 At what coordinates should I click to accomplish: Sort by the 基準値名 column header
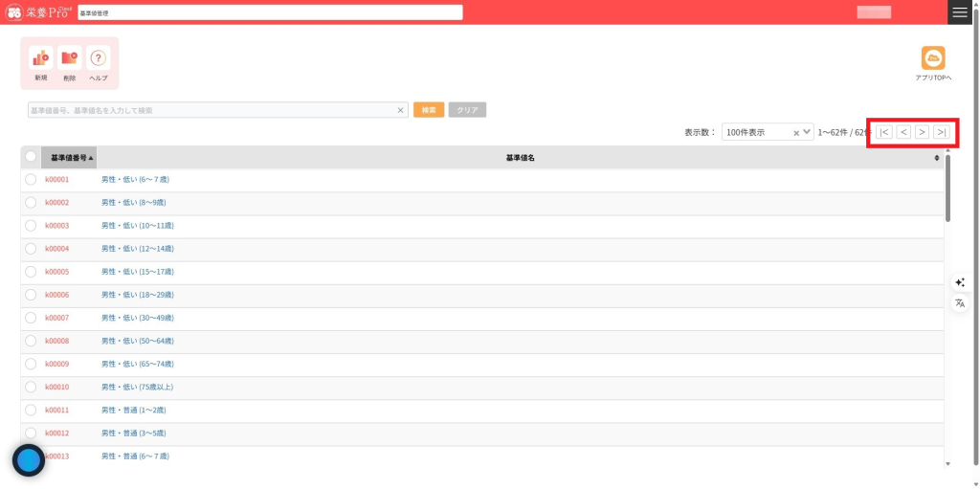(x=520, y=157)
